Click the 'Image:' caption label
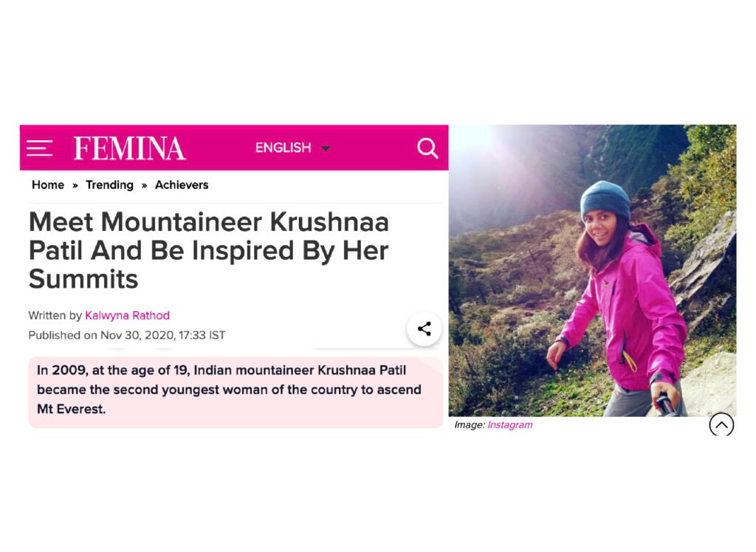 click(x=469, y=425)
